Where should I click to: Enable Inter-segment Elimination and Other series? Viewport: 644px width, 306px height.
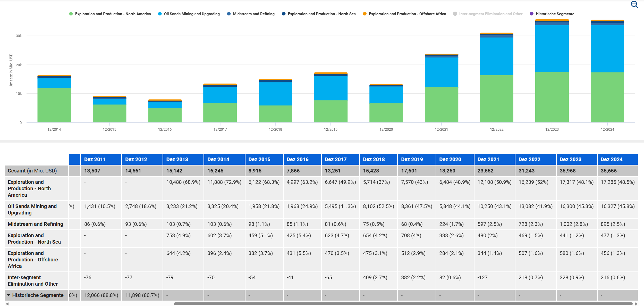pyautogui.click(x=490, y=14)
